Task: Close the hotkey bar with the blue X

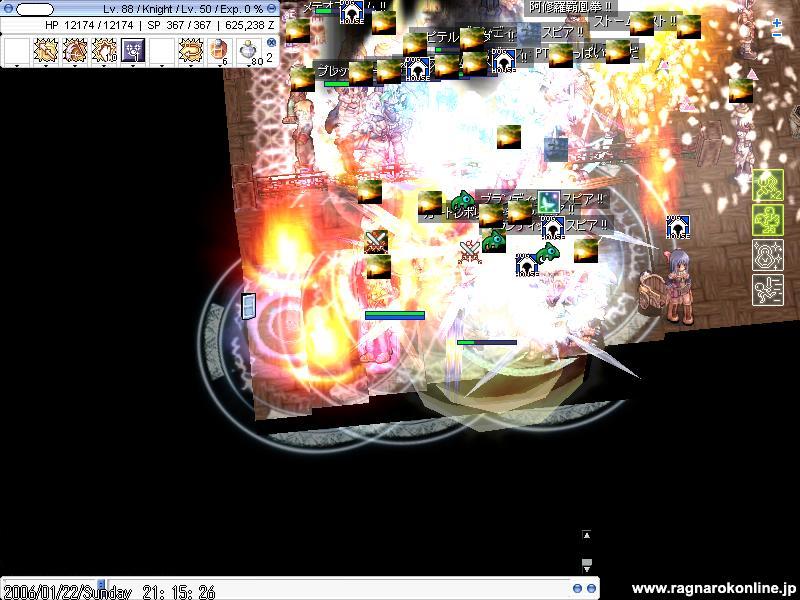Action: [271, 42]
